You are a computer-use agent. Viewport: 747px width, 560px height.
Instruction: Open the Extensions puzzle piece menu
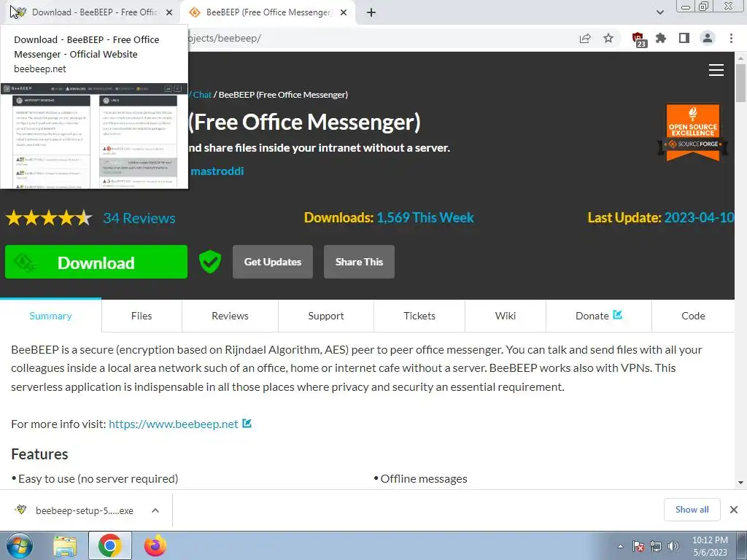click(x=661, y=38)
